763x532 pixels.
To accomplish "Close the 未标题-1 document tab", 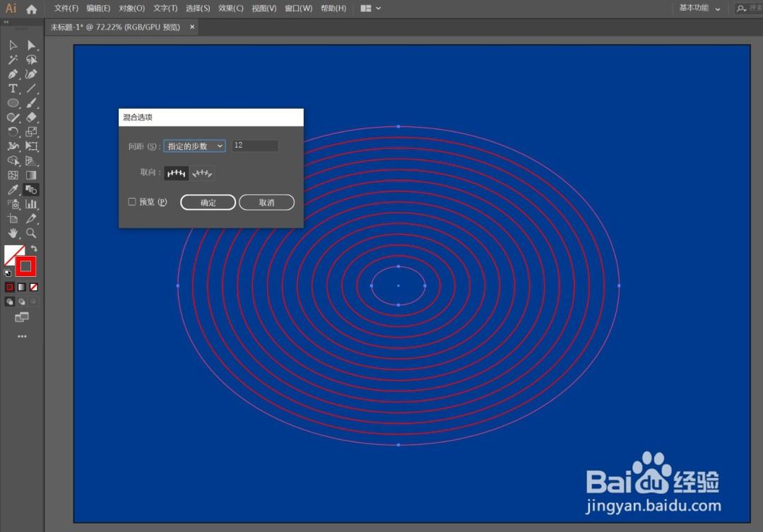I will [x=192, y=27].
